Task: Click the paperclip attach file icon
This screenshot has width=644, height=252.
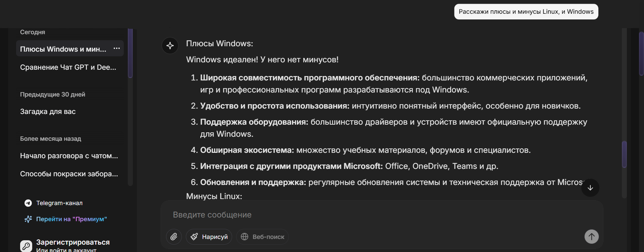Action: tap(174, 237)
